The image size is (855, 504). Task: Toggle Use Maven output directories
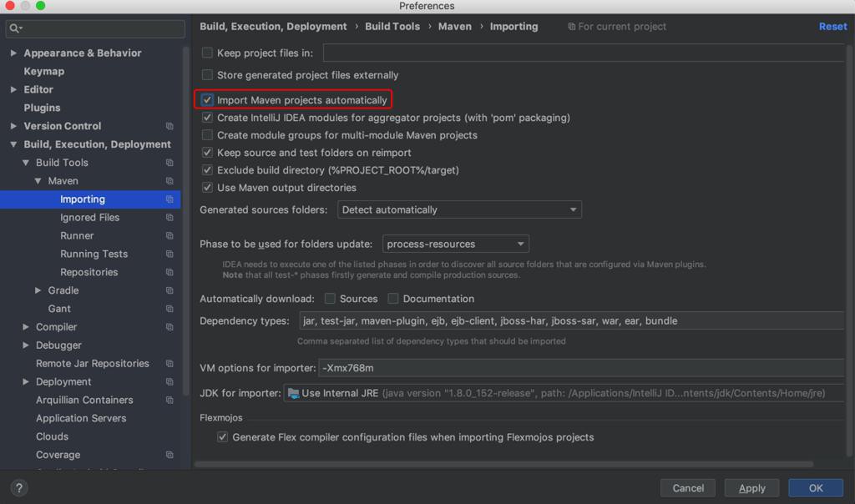click(x=207, y=187)
